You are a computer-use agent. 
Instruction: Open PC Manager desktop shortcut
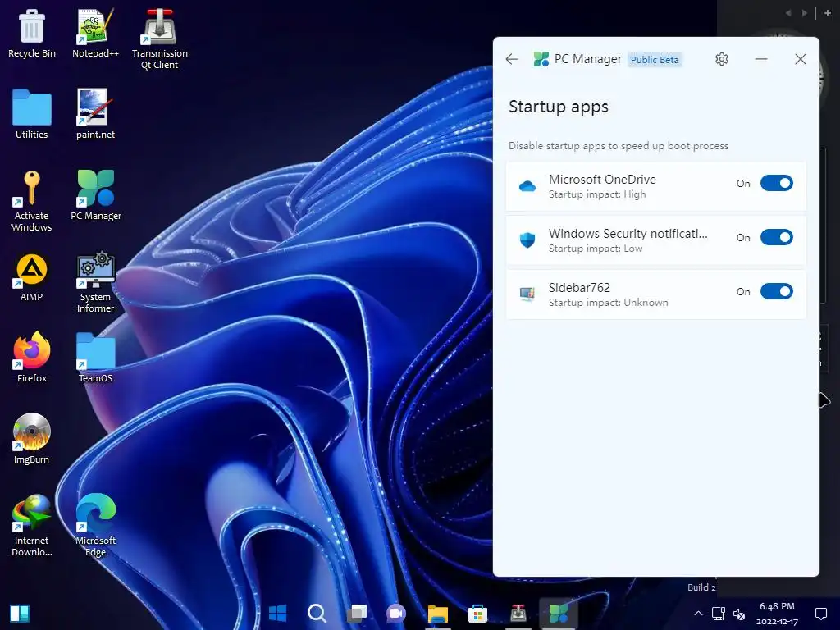tap(96, 195)
